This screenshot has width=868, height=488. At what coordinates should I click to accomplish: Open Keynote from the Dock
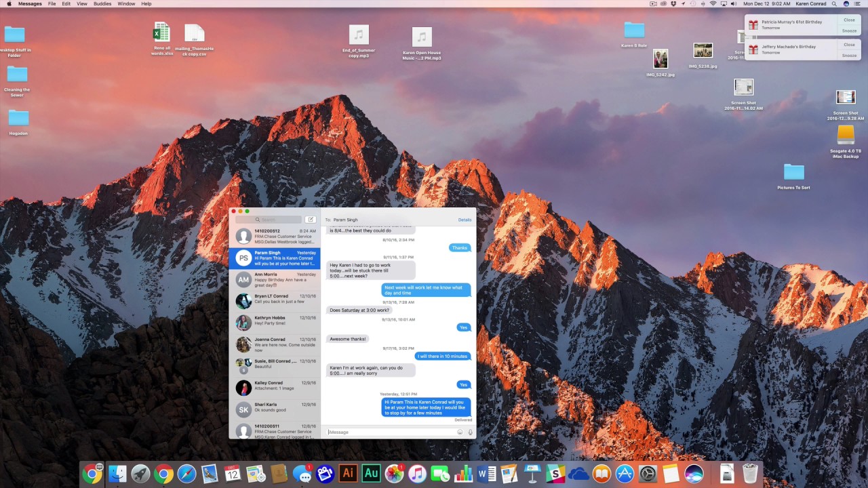point(532,474)
